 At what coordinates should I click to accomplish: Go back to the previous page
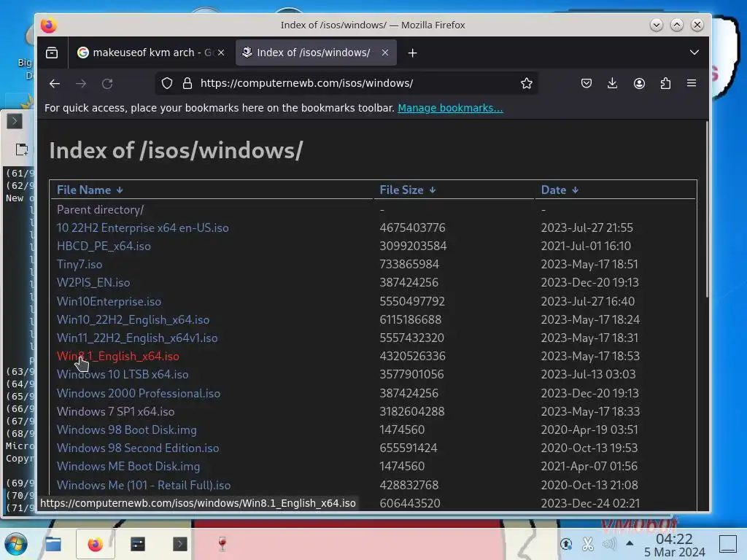(x=55, y=84)
